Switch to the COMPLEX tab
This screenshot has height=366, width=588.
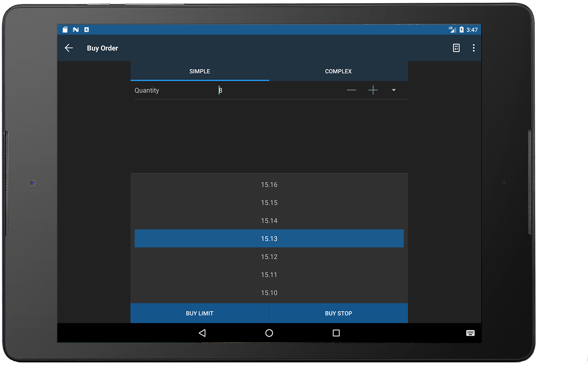tap(338, 71)
